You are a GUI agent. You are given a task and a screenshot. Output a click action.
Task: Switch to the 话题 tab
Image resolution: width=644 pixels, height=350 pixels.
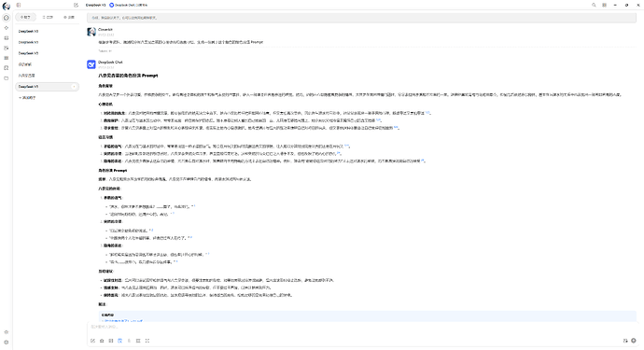tap(48, 17)
